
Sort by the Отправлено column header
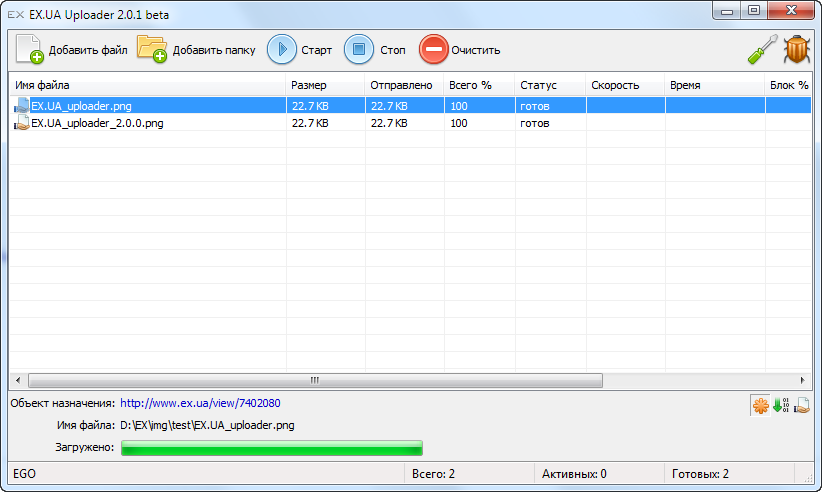tap(404, 85)
